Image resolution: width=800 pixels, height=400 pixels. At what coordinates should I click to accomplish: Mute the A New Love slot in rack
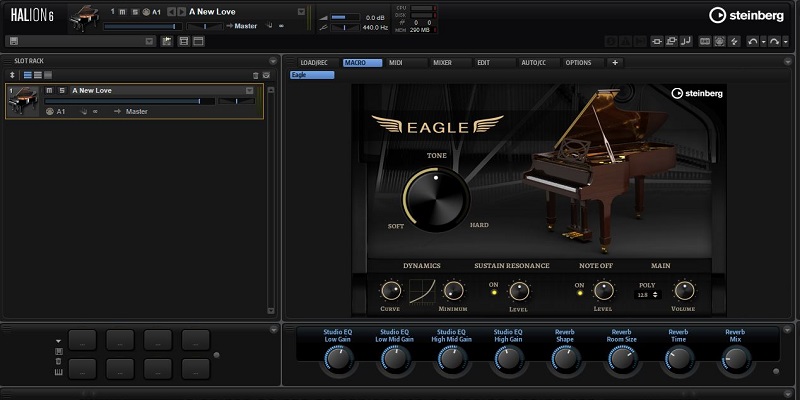tap(48, 90)
